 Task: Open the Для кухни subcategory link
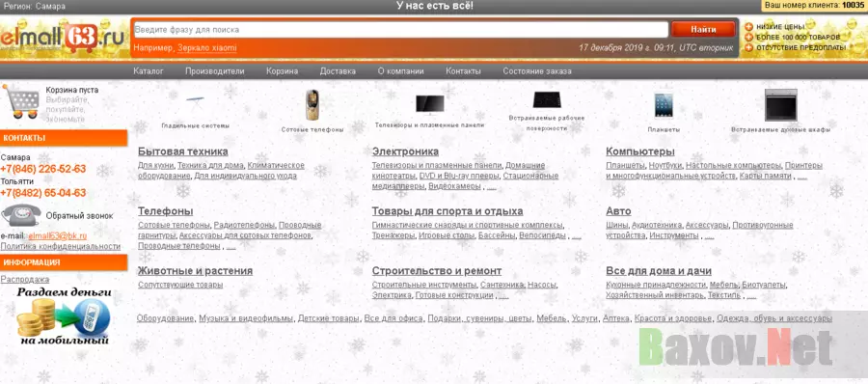coord(156,166)
